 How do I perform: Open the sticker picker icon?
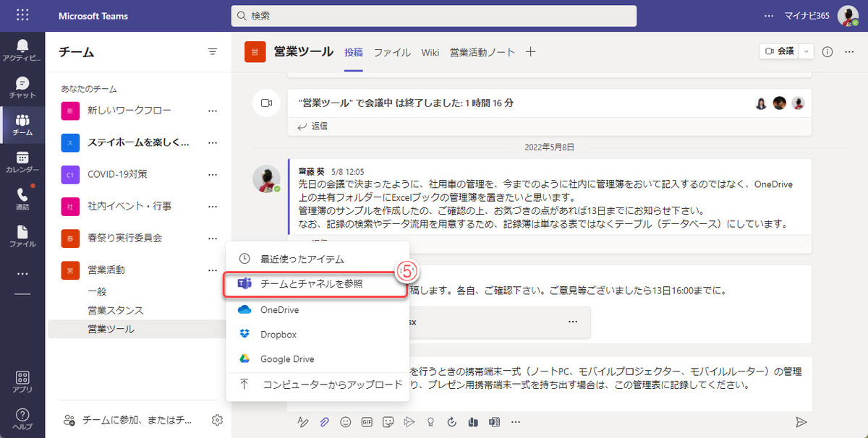388,421
